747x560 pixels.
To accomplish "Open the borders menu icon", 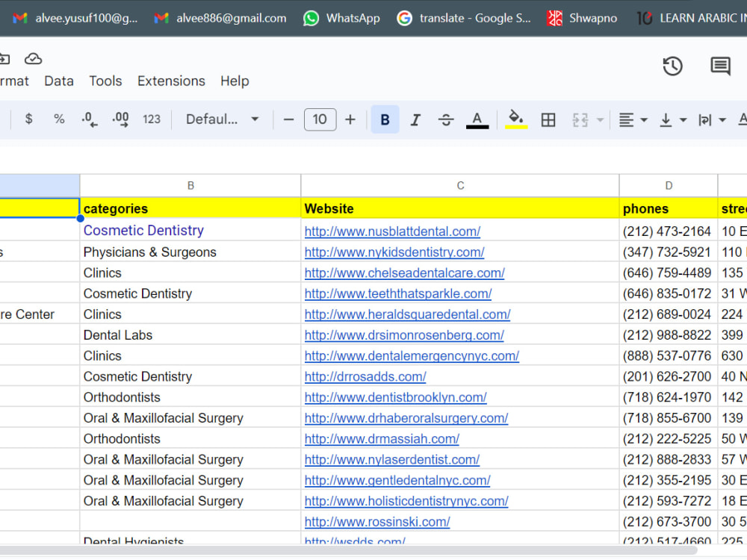I will pos(548,119).
